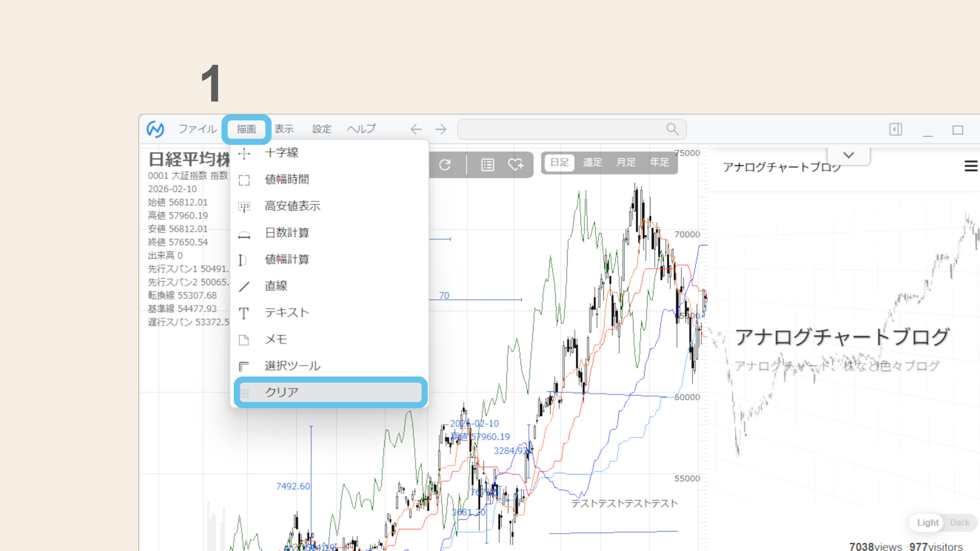Select Dark theme
Screen dimensions: 980x551
(x=960, y=522)
